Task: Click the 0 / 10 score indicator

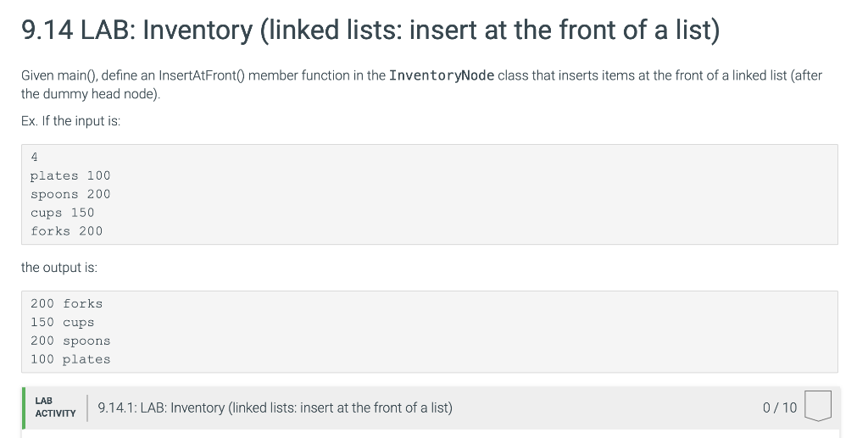Action: point(780,408)
